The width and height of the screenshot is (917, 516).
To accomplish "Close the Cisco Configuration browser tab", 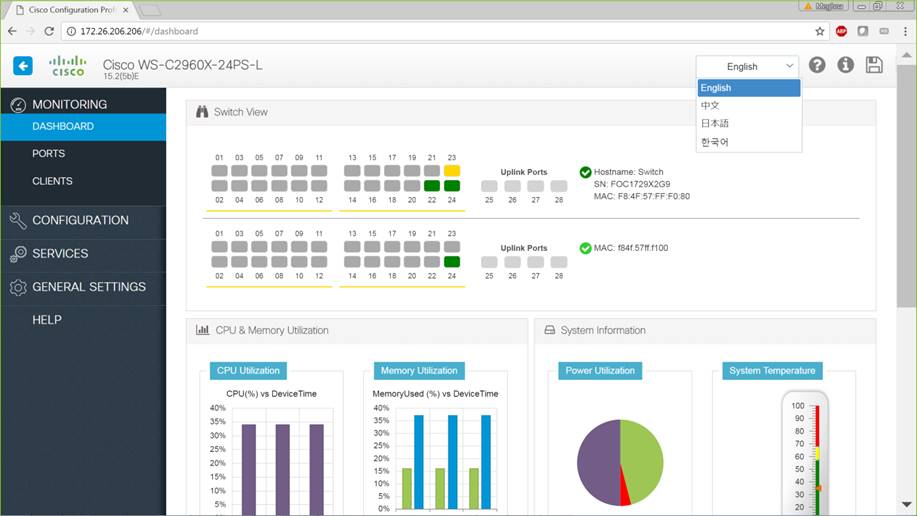I will 125,10.
